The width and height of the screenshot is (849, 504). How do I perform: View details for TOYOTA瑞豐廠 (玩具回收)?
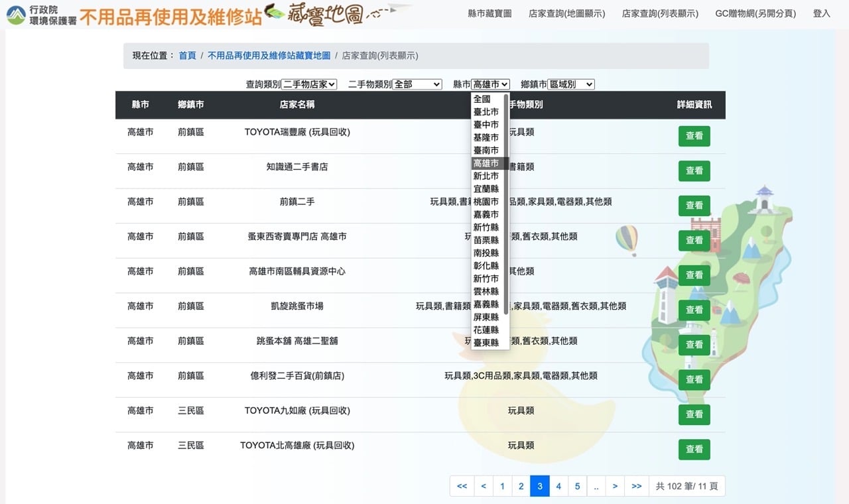tap(694, 136)
